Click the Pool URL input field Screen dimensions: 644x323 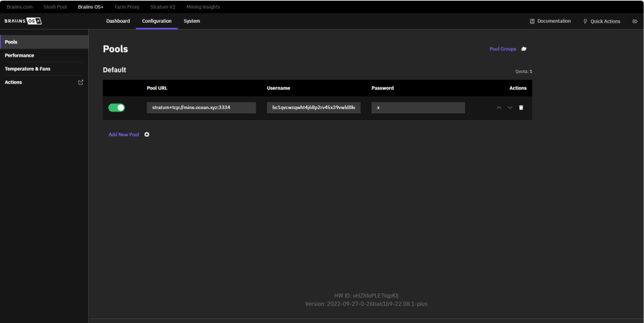[x=201, y=108]
